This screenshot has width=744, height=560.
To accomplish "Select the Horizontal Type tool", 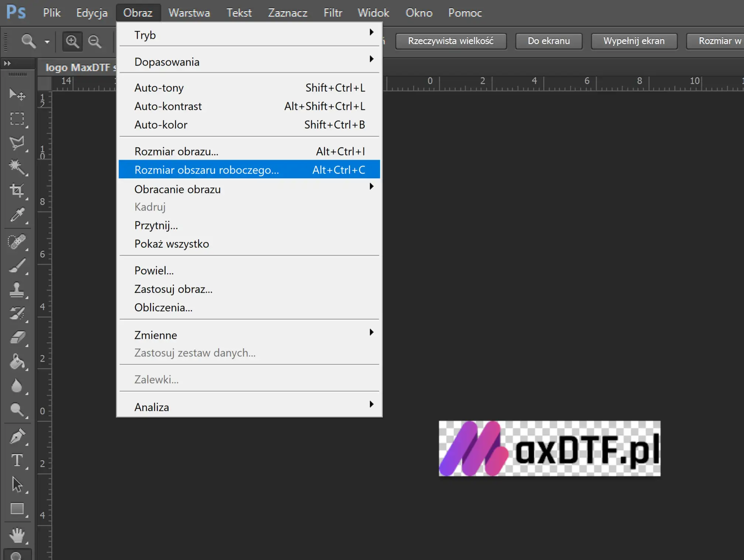I will [x=17, y=461].
